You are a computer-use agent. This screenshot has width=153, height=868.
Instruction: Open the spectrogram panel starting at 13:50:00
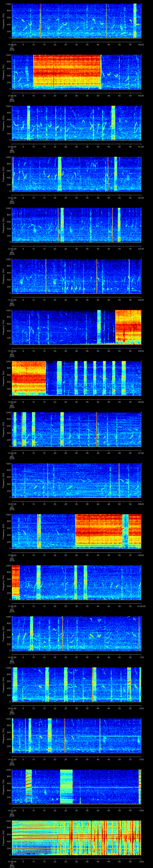pyautogui.click(x=76, y=123)
